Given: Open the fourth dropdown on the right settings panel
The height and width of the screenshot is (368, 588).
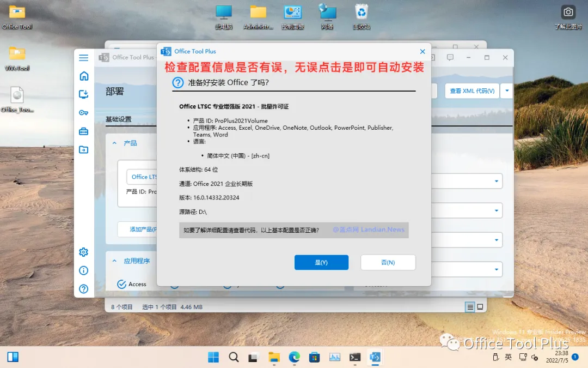Looking at the screenshot, I should [x=467, y=269].
